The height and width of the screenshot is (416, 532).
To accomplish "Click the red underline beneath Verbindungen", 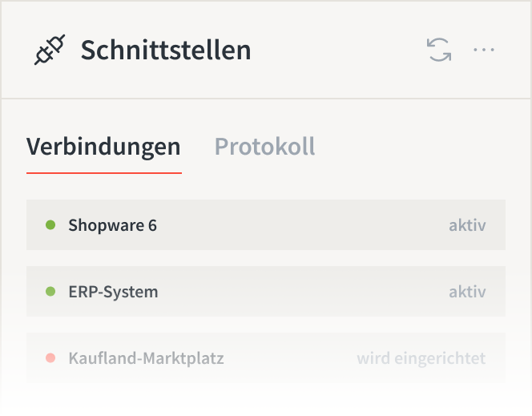I will coord(104,173).
